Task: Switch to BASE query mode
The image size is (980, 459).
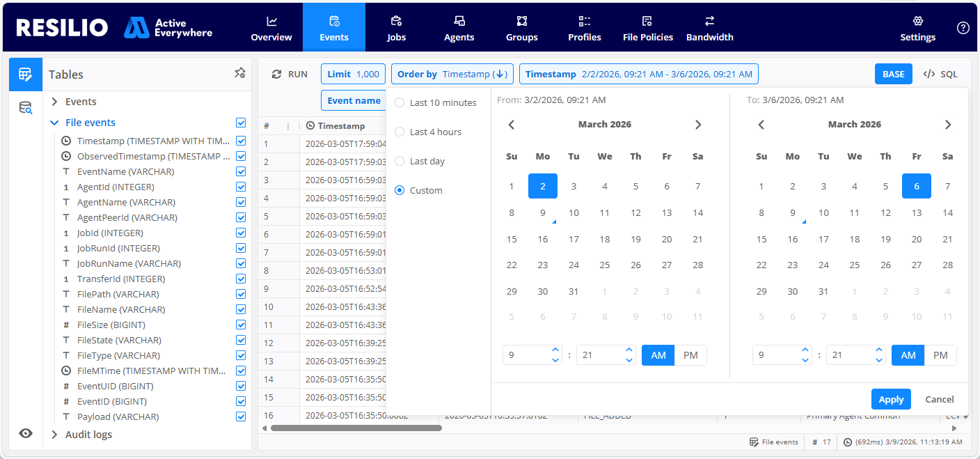Action: pyautogui.click(x=894, y=74)
